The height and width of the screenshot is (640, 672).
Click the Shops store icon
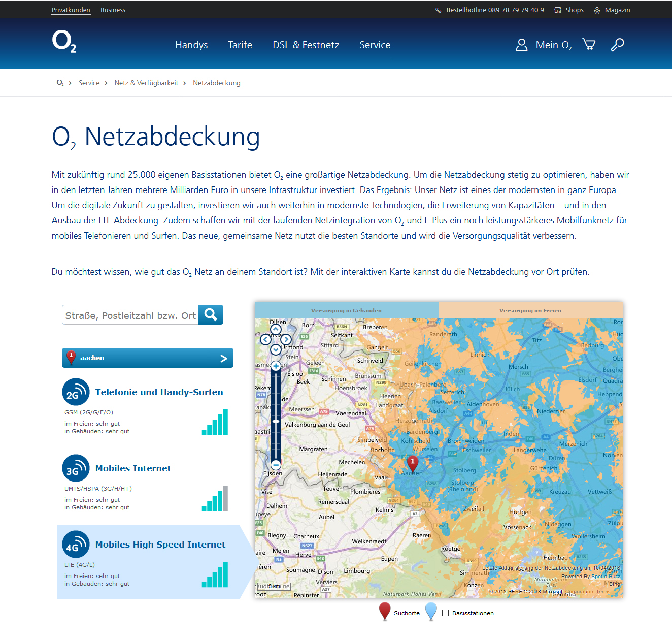pyautogui.click(x=558, y=10)
